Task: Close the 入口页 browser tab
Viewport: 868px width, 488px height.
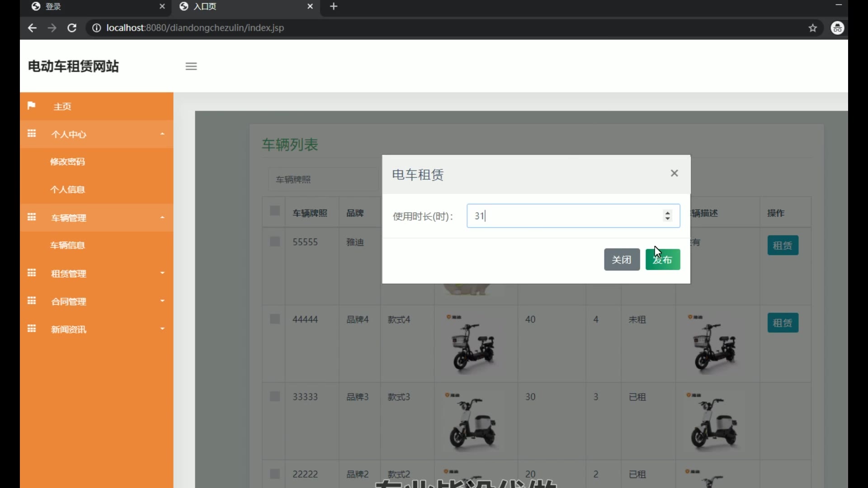Action: (x=310, y=6)
